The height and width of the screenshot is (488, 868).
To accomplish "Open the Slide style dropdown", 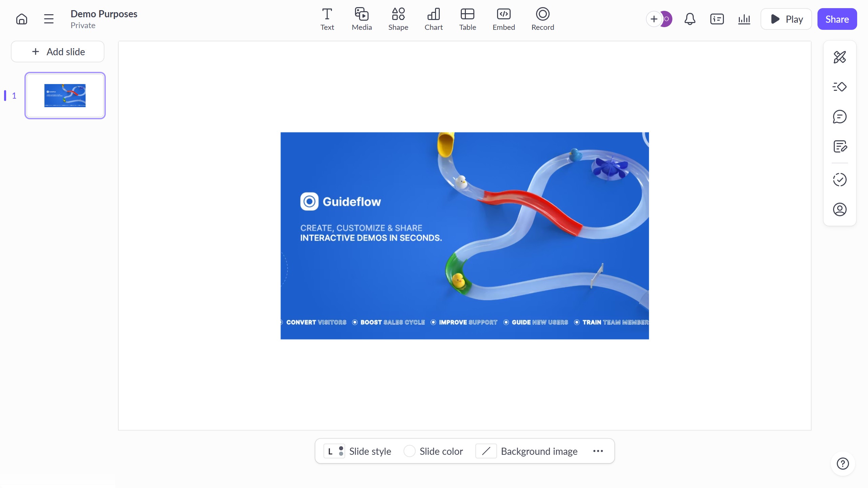I will (x=357, y=451).
